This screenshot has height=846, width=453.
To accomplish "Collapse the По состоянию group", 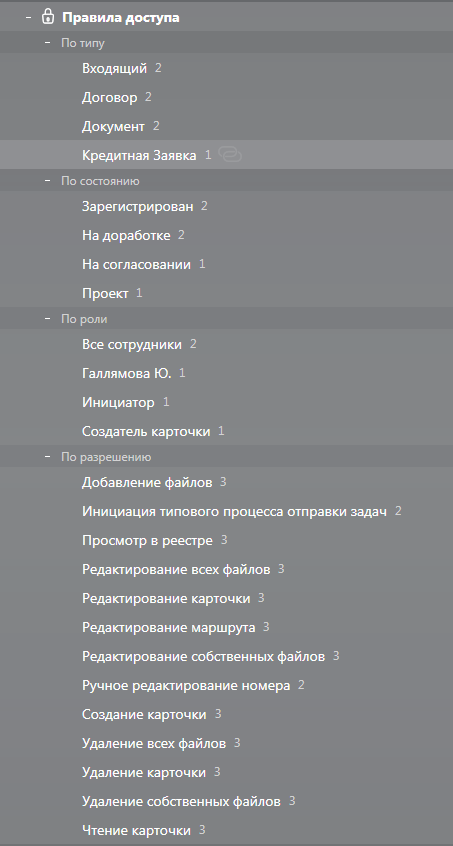I will pyautogui.click(x=47, y=181).
